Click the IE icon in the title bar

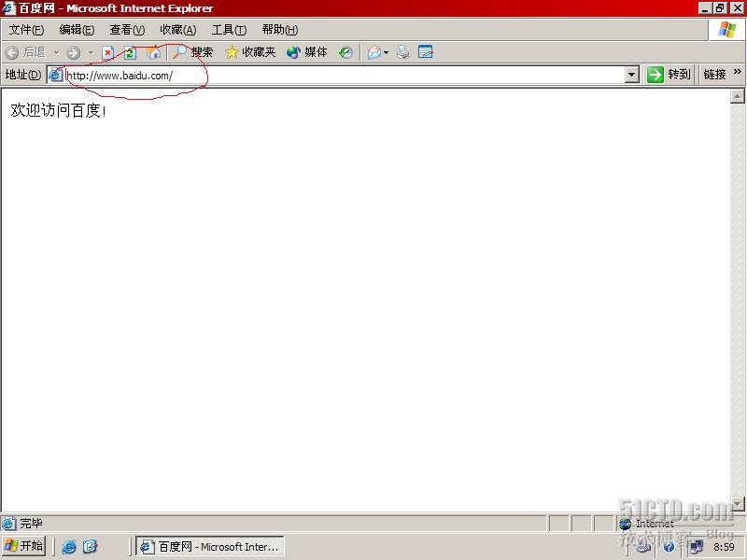(x=9, y=8)
